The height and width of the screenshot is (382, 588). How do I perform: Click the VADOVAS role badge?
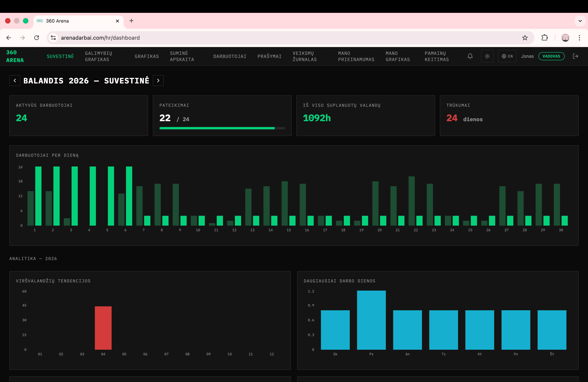pyautogui.click(x=551, y=56)
